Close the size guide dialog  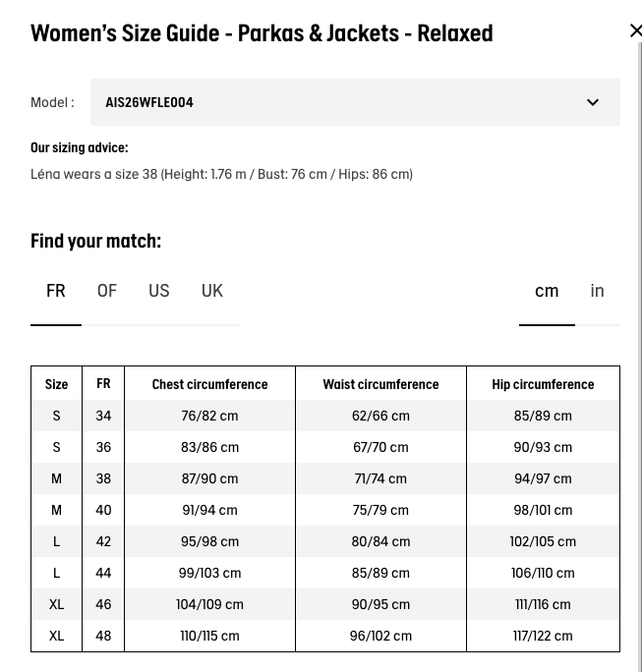pyautogui.click(x=635, y=30)
